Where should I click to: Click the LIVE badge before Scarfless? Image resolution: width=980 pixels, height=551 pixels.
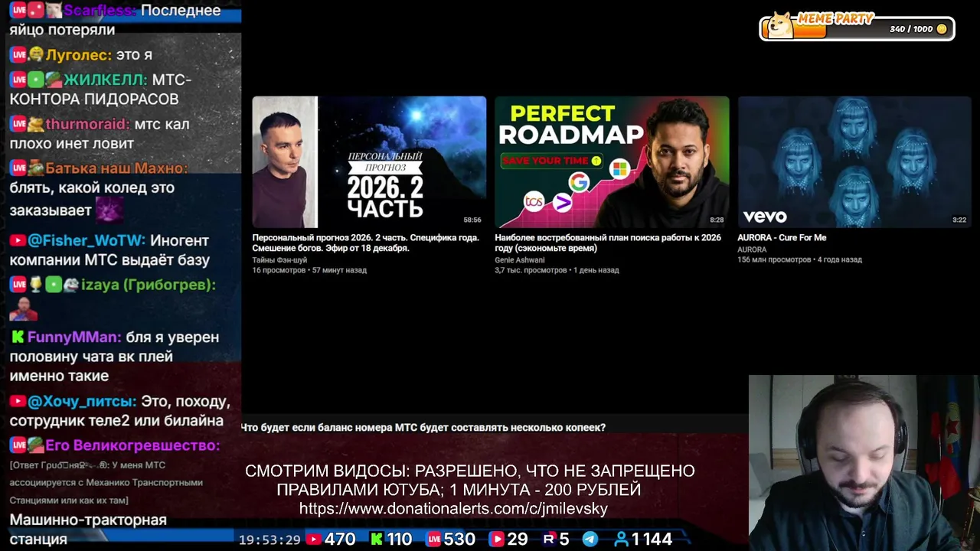(18, 11)
